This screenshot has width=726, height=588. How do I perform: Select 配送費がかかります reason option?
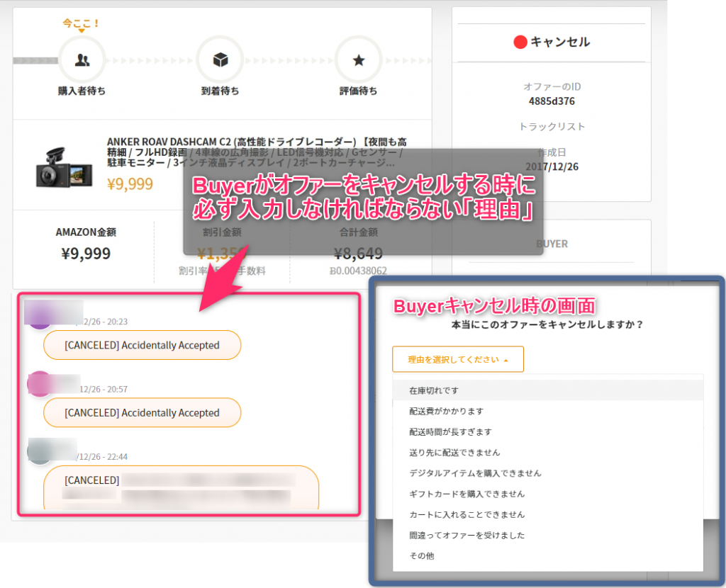coord(447,411)
